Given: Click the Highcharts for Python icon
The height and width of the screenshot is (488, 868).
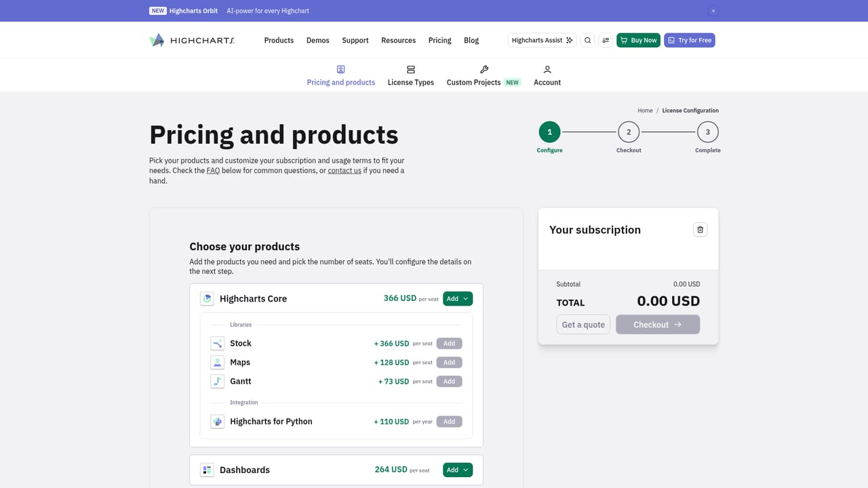Looking at the screenshot, I should (x=217, y=422).
